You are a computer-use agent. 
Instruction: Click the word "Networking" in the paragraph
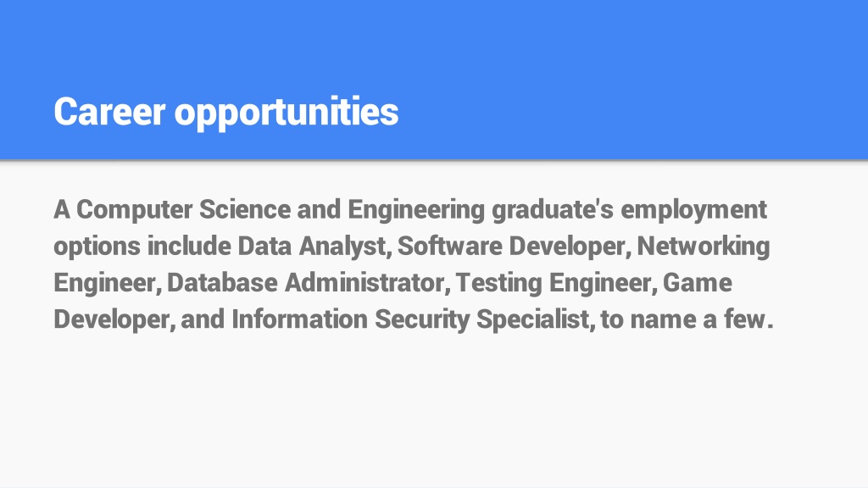tap(703, 247)
